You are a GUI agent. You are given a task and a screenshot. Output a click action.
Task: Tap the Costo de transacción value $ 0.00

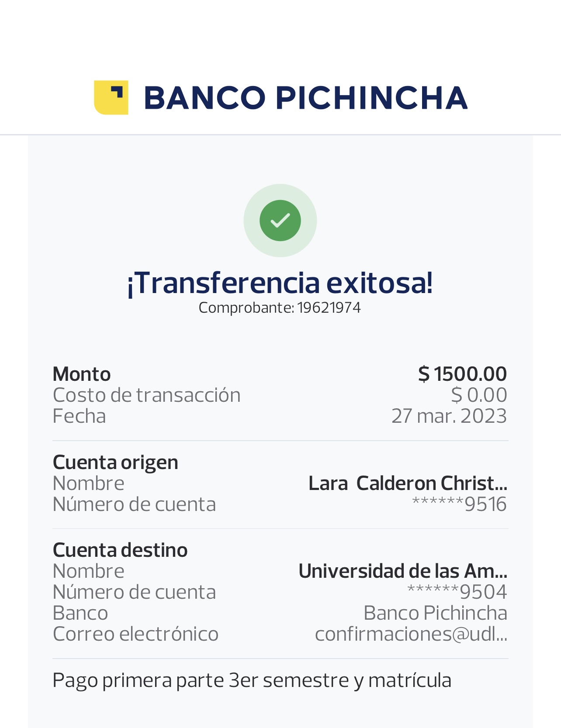tap(479, 395)
